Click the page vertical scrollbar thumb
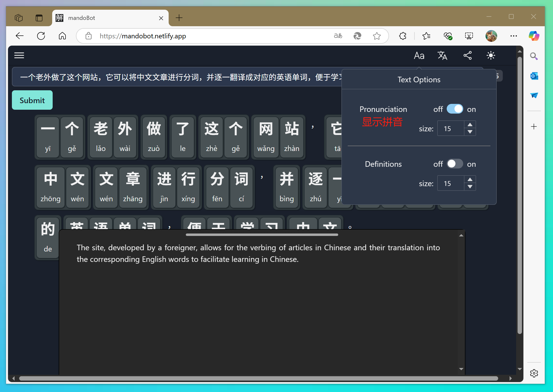 click(x=520, y=195)
